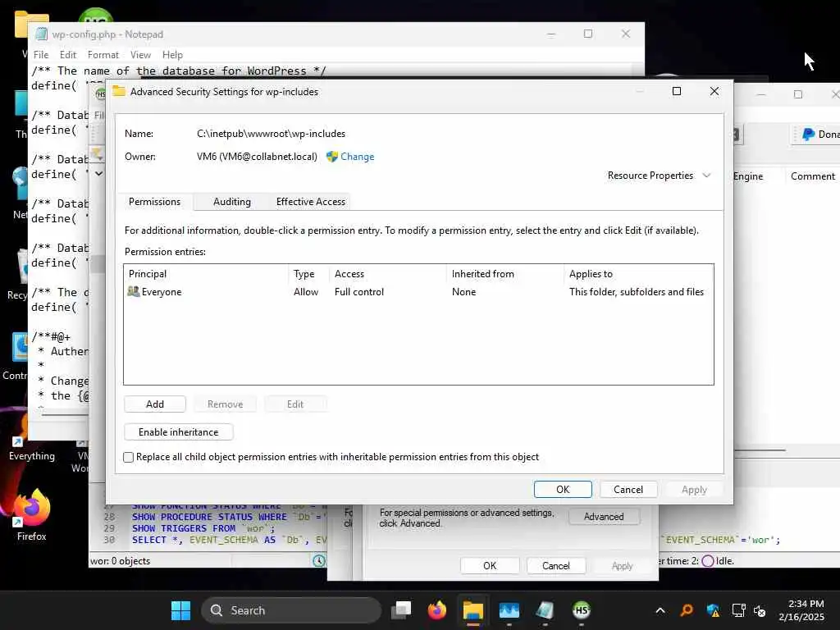This screenshot has width=840, height=630.
Task: Click 'wor: 0 objects' status bar text
Action: 120,561
